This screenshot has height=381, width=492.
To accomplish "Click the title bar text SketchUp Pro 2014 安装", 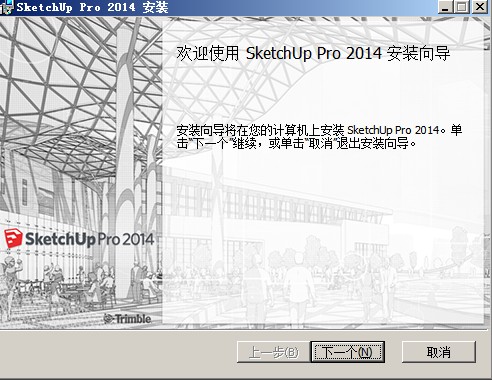I will tap(93, 7).
